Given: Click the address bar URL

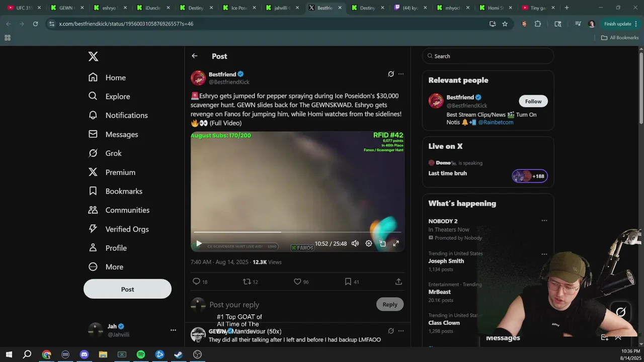Looking at the screenshot, I should click(x=126, y=24).
